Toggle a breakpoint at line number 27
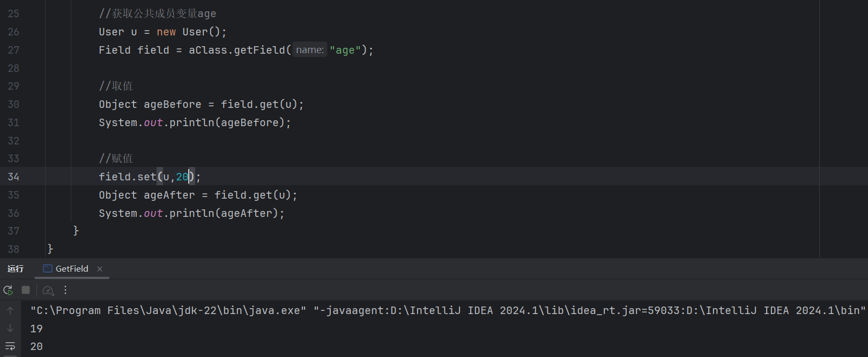Screen dimensions: 868x357 pyautogui.click(x=13, y=50)
